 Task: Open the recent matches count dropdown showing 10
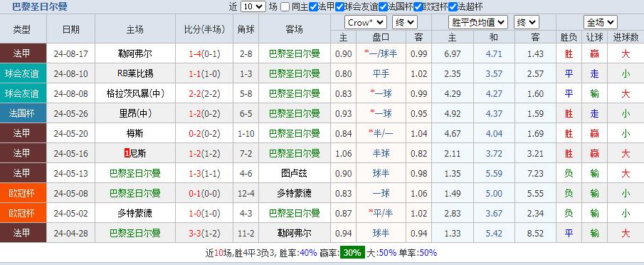coord(253,6)
